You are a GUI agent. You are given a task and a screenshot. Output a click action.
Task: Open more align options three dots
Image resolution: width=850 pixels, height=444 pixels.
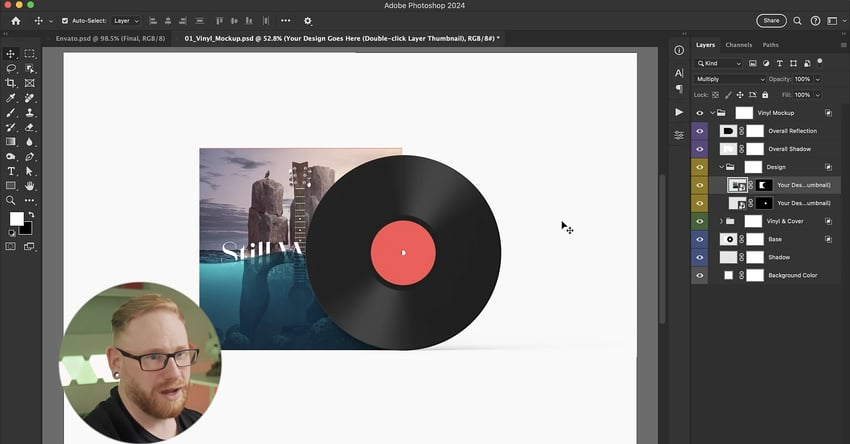coord(286,21)
